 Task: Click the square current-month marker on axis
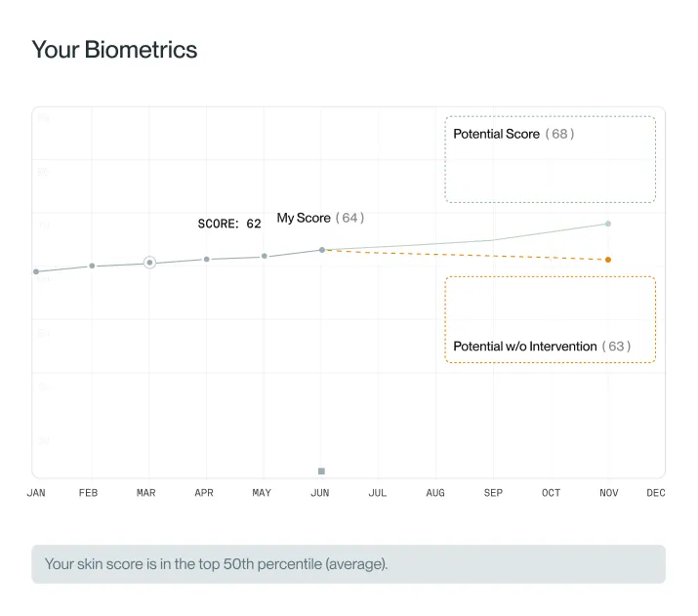[x=321, y=472]
